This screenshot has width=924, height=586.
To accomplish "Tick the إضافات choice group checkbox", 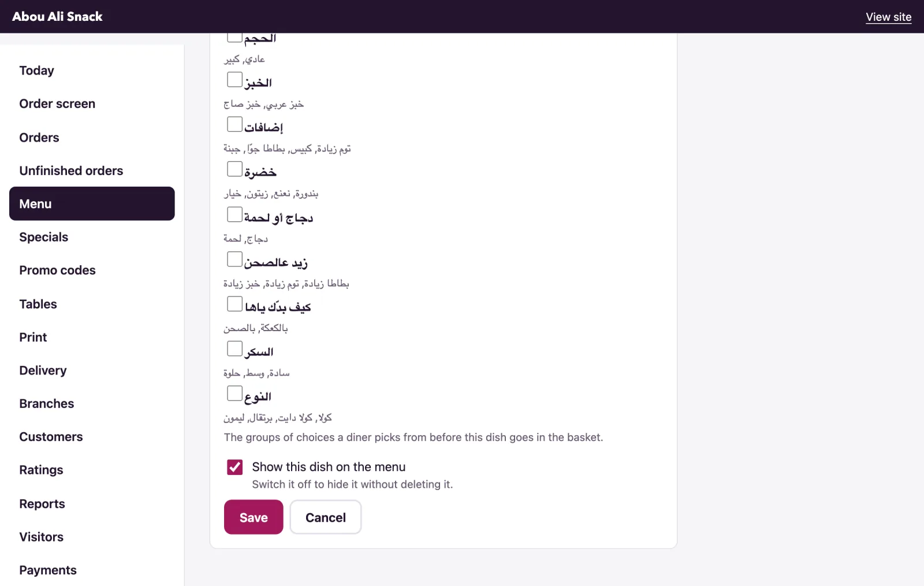I will [x=234, y=124].
